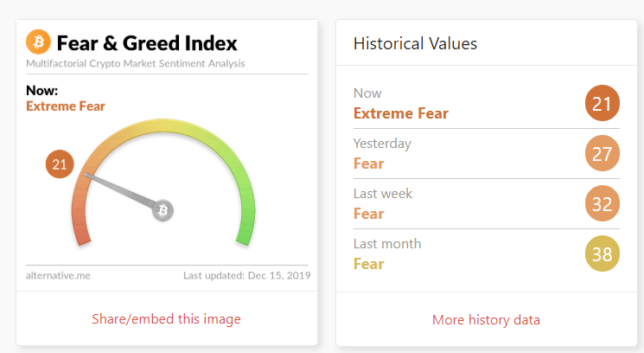
Task: Click the red end of the gauge
Action: [x=81, y=229]
